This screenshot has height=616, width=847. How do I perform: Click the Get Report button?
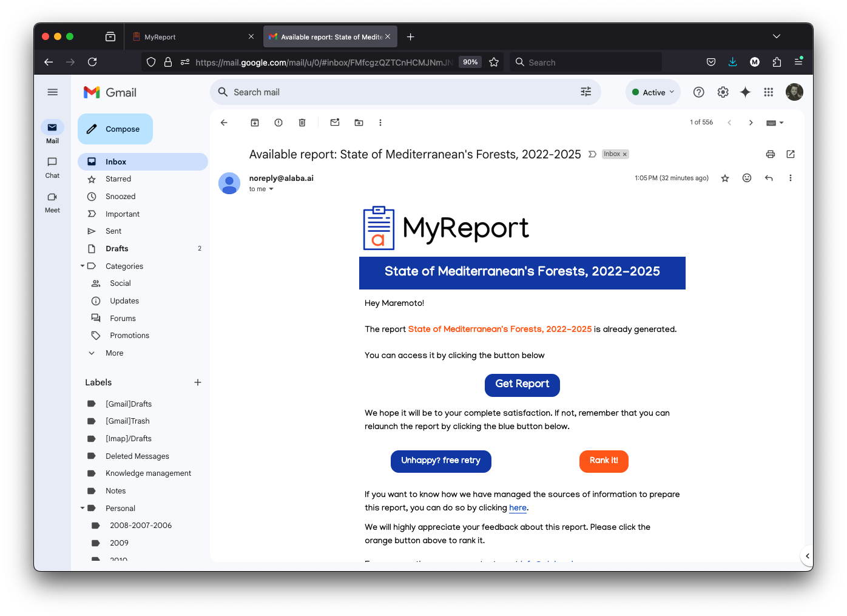click(x=522, y=385)
